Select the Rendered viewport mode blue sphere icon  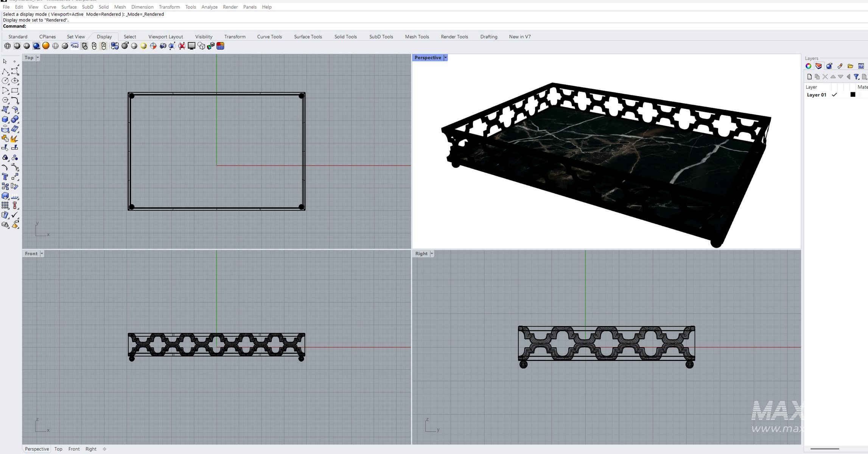tap(36, 46)
